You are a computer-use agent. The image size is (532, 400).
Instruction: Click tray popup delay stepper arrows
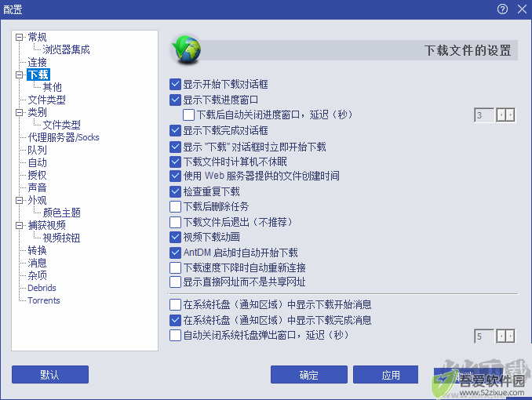505,336
